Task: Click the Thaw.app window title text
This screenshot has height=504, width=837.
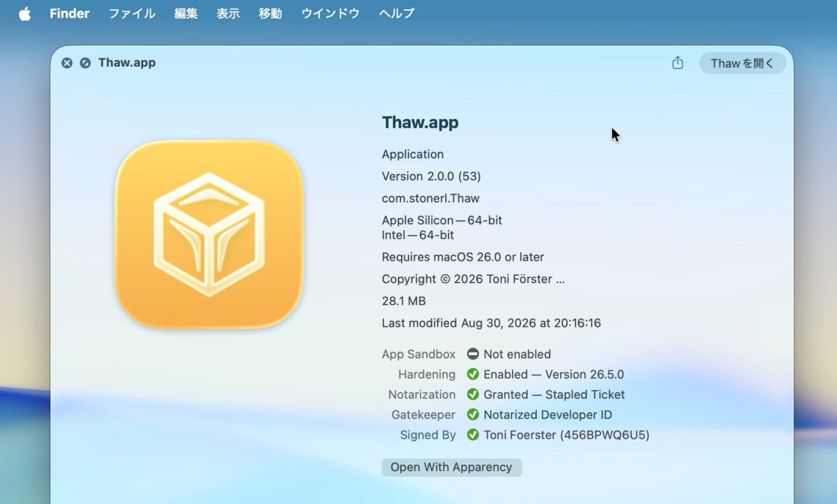Action: (x=127, y=63)
